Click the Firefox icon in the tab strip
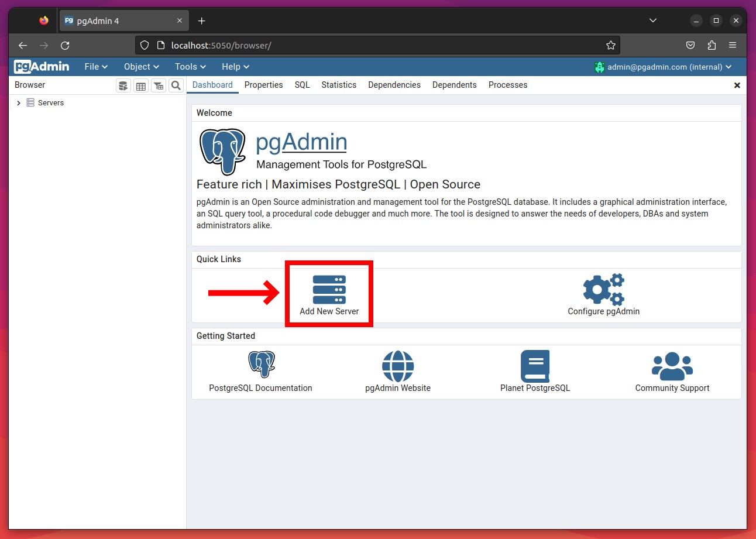Viewport: 756px width, 539px height. tap(44, 20)
